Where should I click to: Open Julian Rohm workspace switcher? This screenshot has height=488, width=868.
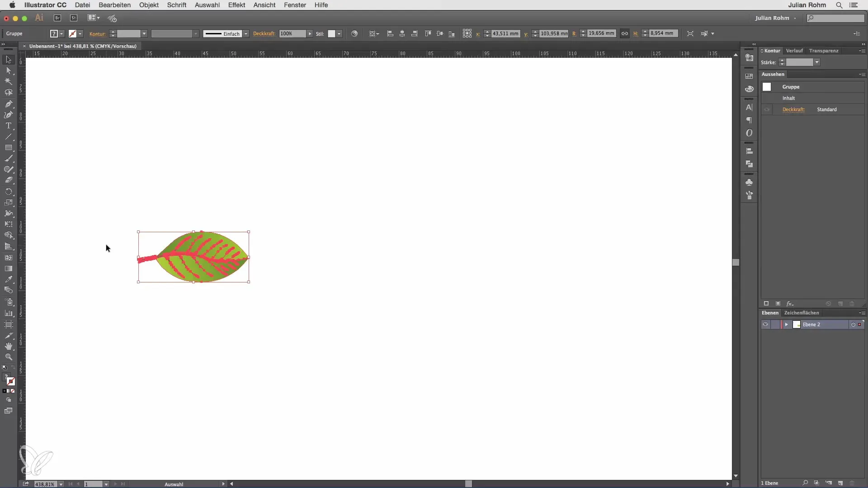pos(775,18)
